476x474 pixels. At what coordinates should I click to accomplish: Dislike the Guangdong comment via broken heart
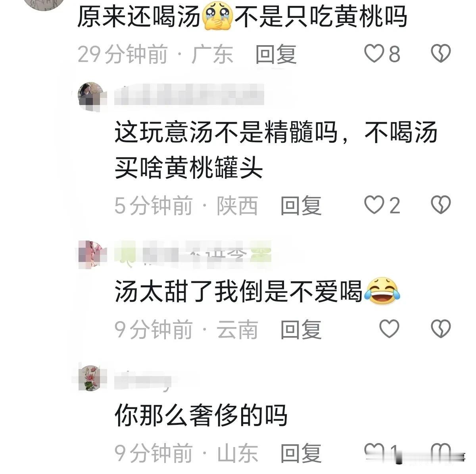[x=441, y=54]
